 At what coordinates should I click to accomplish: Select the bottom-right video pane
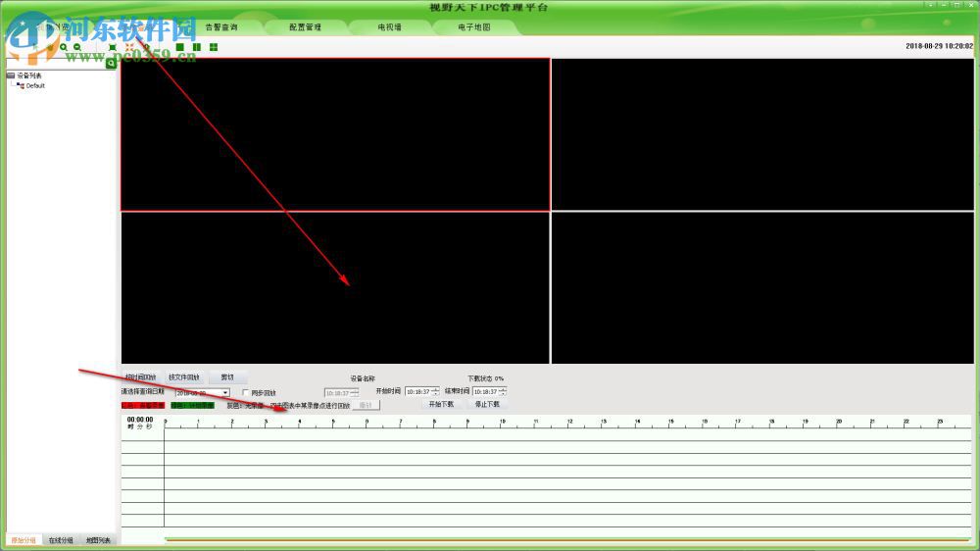coord(762,287)
